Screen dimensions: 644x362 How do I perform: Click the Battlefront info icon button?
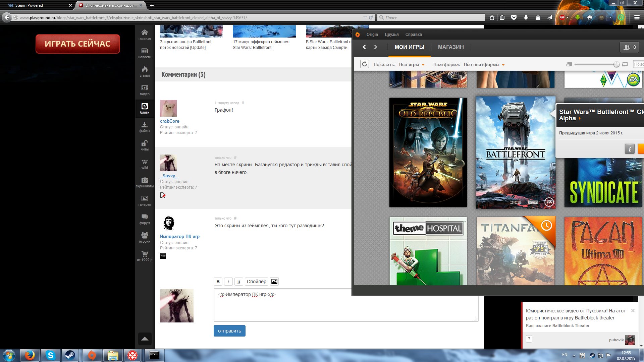pyautogui.click(x=630, y=149)
